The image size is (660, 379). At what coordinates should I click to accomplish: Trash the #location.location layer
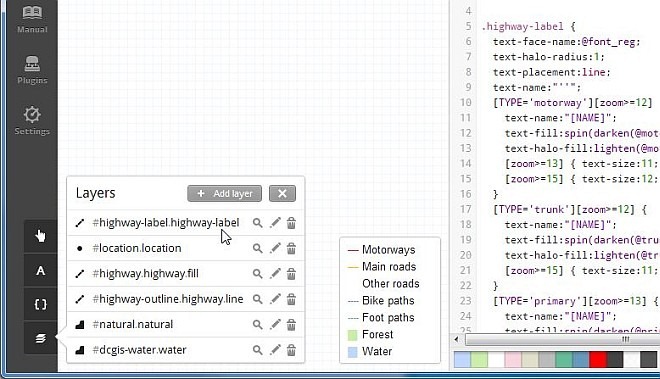pyautogui.click(x=291, y=248)
